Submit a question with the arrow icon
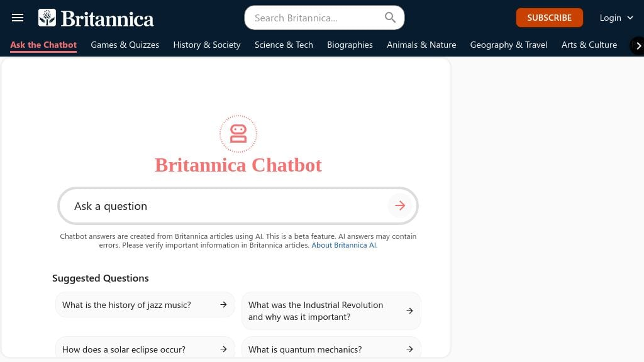 [400, 206]
